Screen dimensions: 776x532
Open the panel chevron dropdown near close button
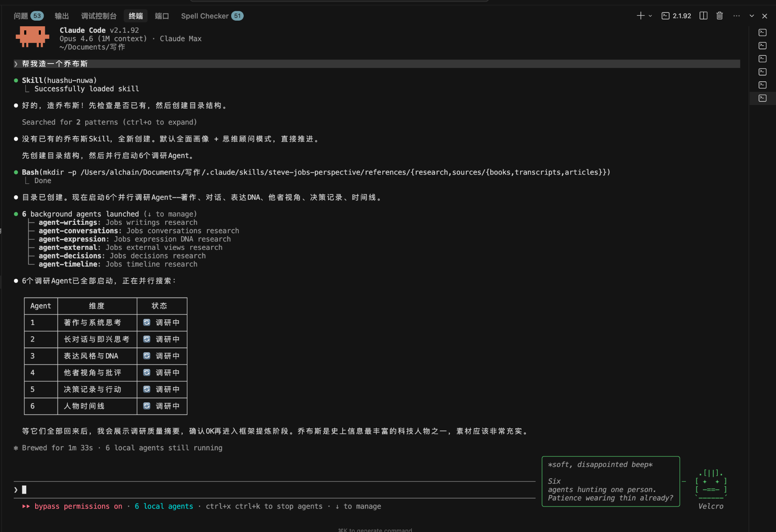751,15
